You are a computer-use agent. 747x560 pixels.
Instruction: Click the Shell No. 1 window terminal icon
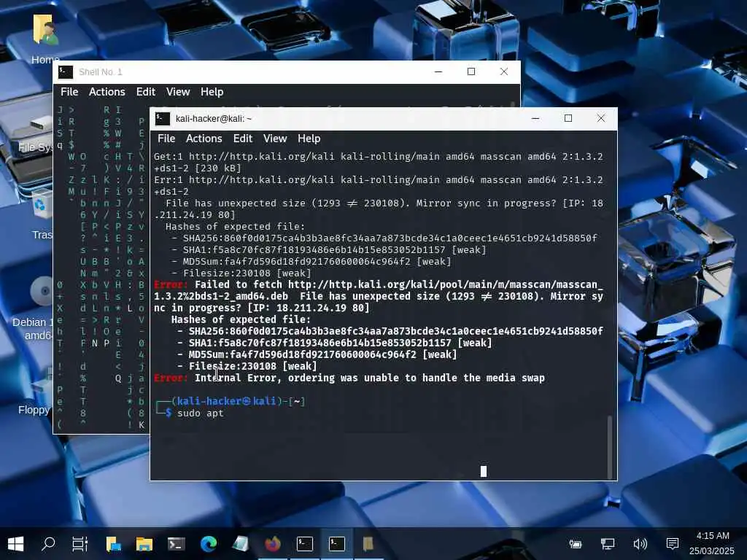pos(65,72)
